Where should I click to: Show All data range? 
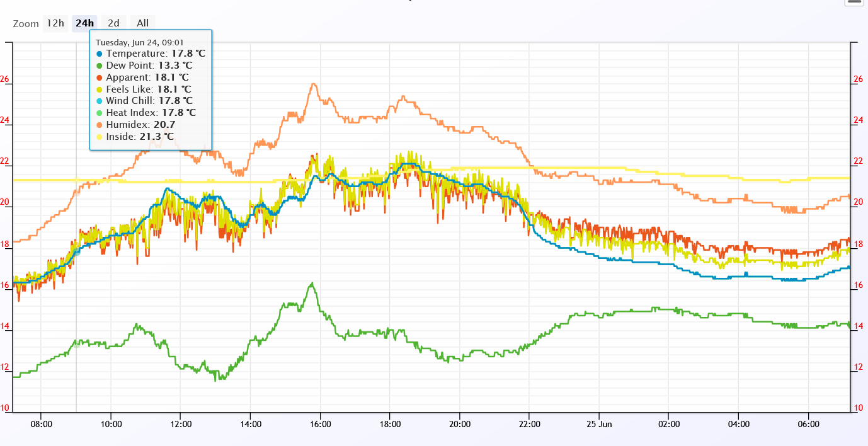coord(143,23)
